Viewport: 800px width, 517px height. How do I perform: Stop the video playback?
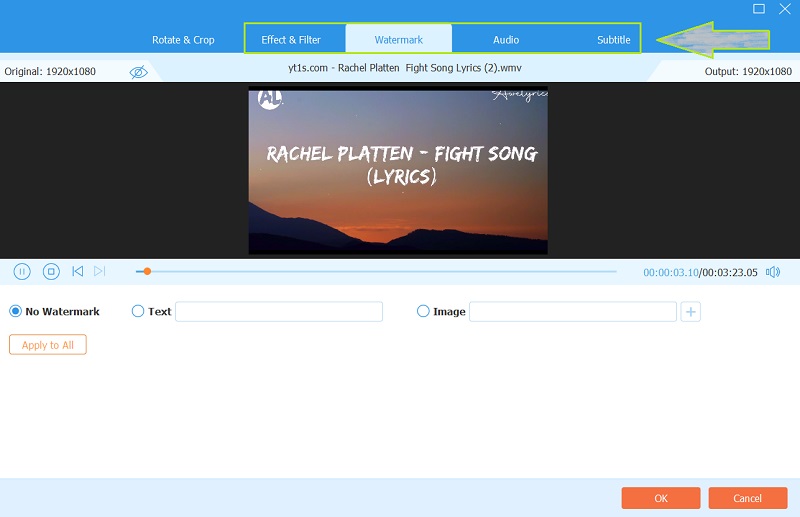click(x=51, y=272)
